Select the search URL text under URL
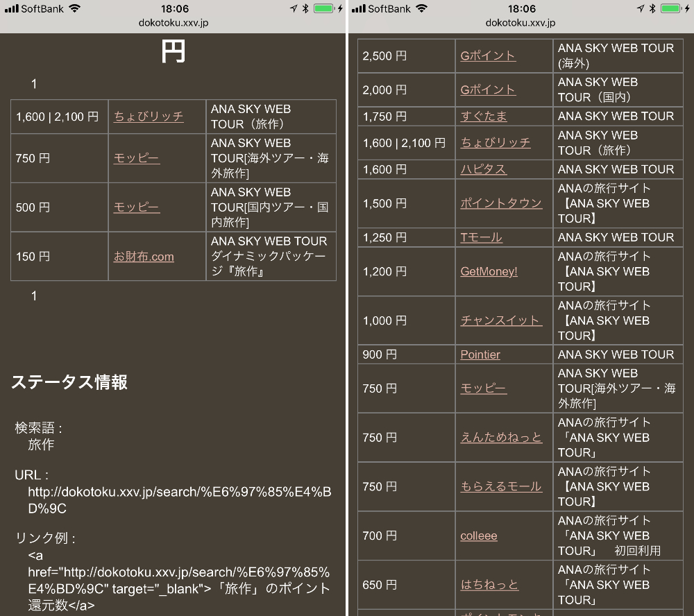 click(179, 500)
